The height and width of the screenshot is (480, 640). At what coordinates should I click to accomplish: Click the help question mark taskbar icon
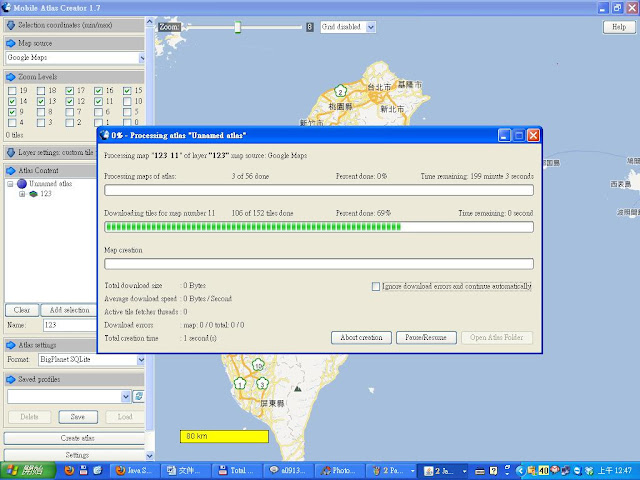[493, 471]
